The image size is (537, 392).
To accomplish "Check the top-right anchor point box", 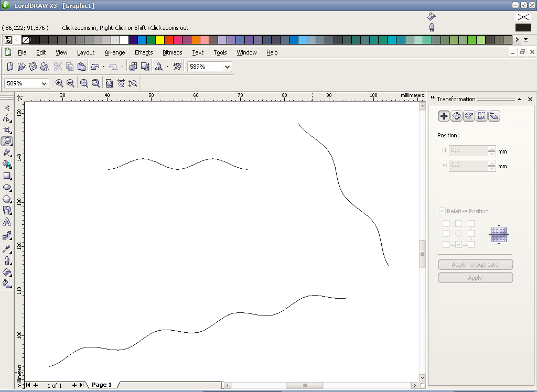I will pyautogui.click(x=471, y=224).
